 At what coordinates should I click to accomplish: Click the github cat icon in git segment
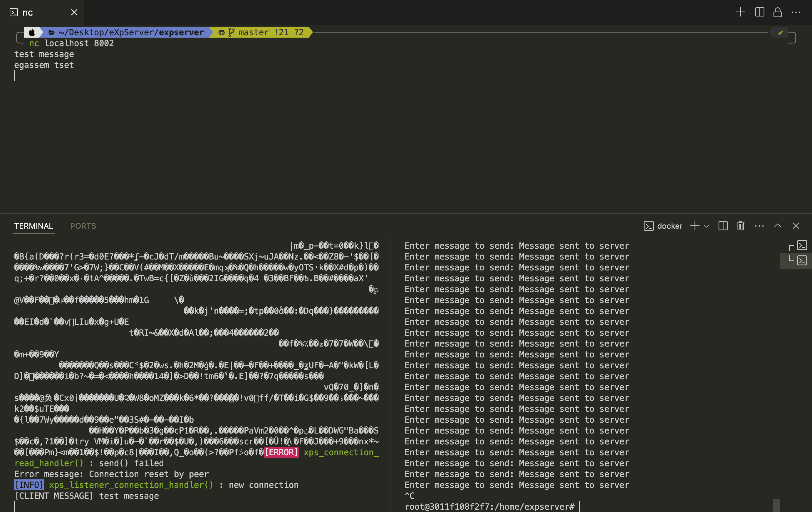click(222, 32)
